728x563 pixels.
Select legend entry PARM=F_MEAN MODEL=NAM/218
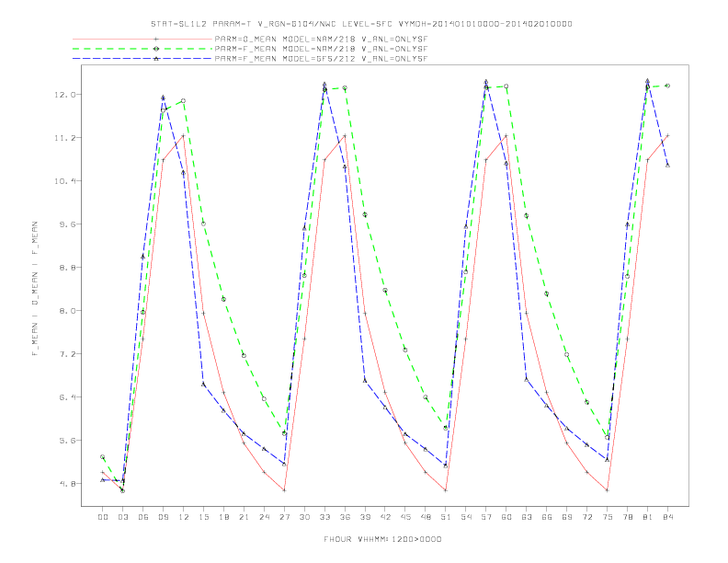[x=321, y=49]
